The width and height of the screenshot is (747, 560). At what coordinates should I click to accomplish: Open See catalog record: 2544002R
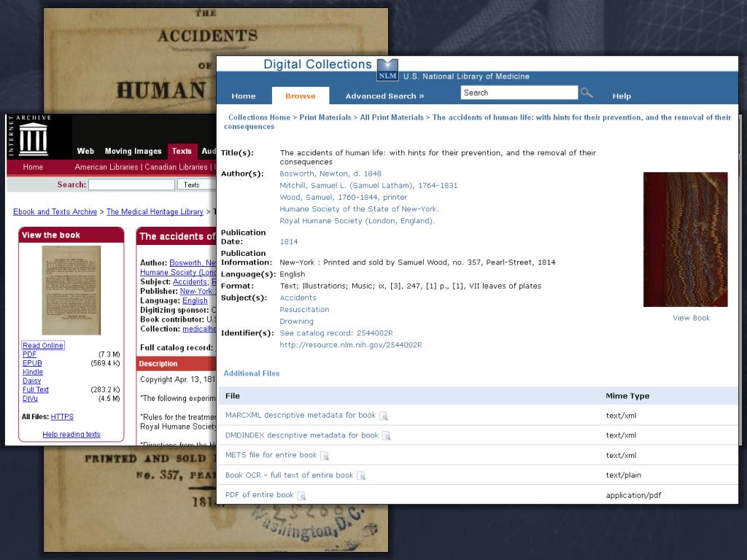coord(336,333)
